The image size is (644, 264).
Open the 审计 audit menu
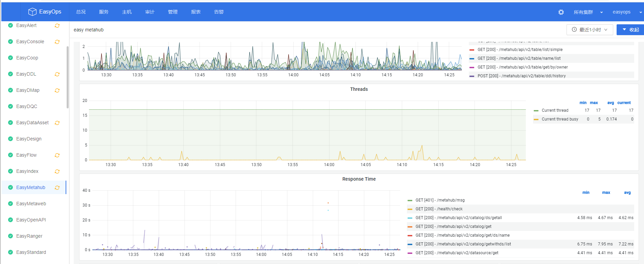coord(150,12)
